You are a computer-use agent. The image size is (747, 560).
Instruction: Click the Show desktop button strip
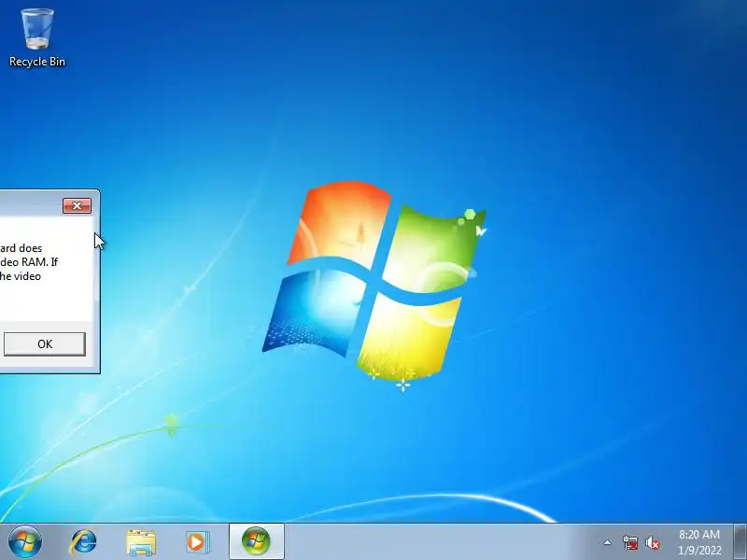click(x=740, y=542)
